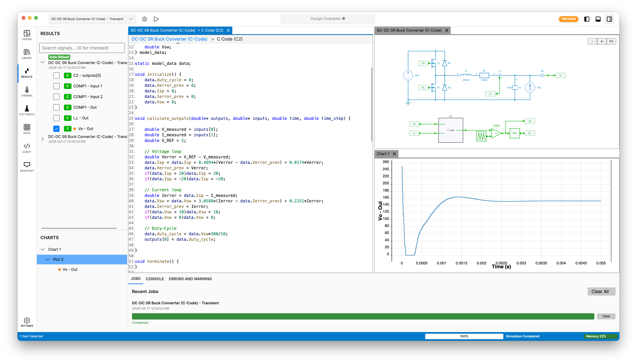Screen dimensions: 637x364
Task: Check the COMP1 - Input 1 signal
Action: (56, 86)
